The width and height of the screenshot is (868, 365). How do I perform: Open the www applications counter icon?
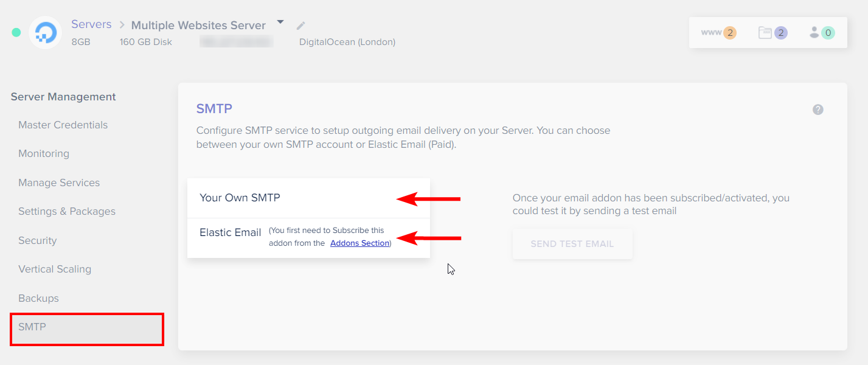(718, 33)
